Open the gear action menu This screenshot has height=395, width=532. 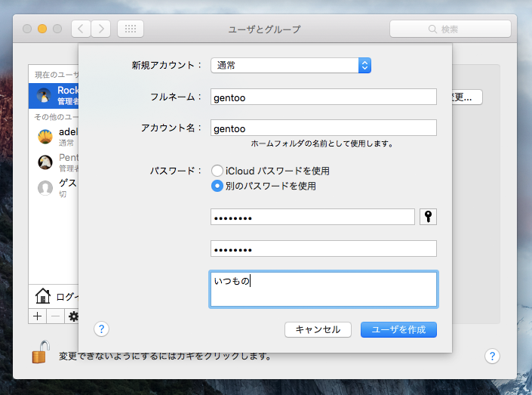[72, 316]
